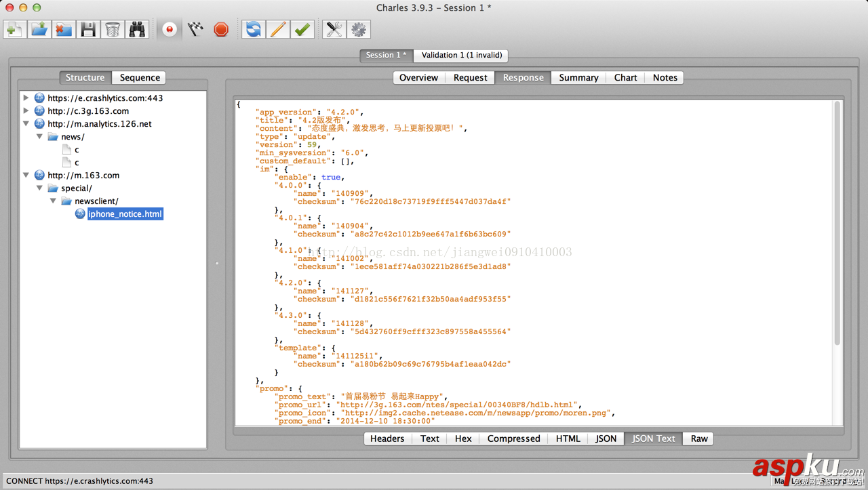
Task: Show response as Text
Action: click(430, 438)
